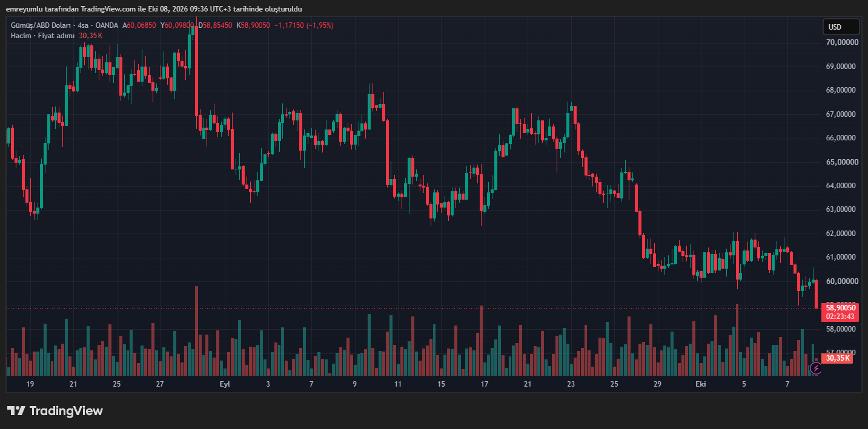
Task: Click the high value 60,09800
Action: [x=179, y=25]
